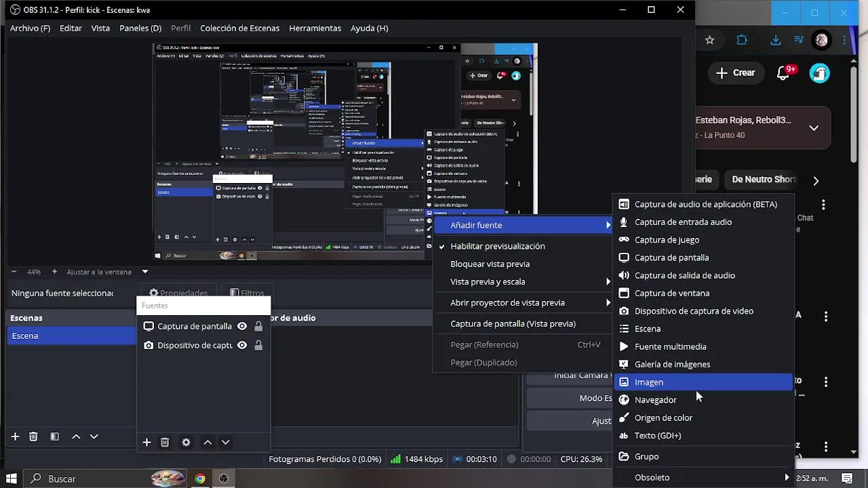868x488 pixels.
Task: Open Propiedades button for source
Action: [178, 293]
